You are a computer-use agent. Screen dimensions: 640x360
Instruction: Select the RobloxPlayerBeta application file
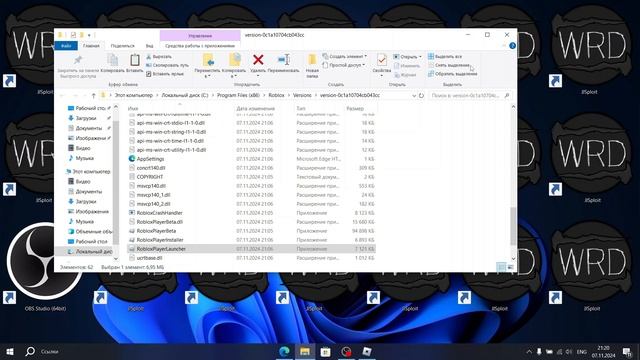[251, 231]
